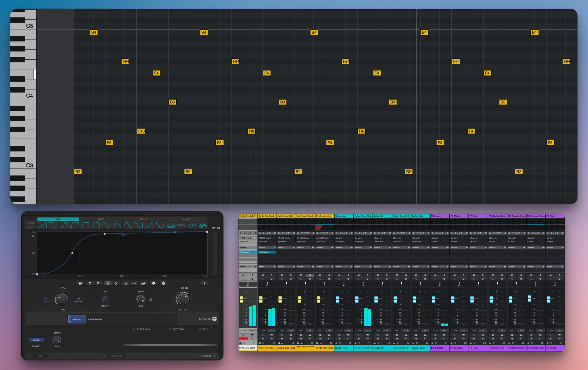Click '+ Add Module'
The image size is (588, 370).
[95, 319]
